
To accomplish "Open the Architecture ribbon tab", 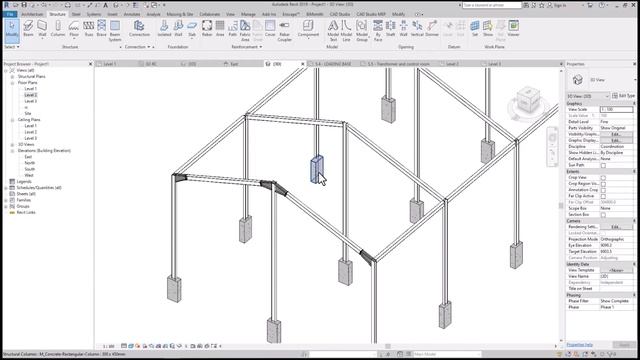I will [32, 14].
